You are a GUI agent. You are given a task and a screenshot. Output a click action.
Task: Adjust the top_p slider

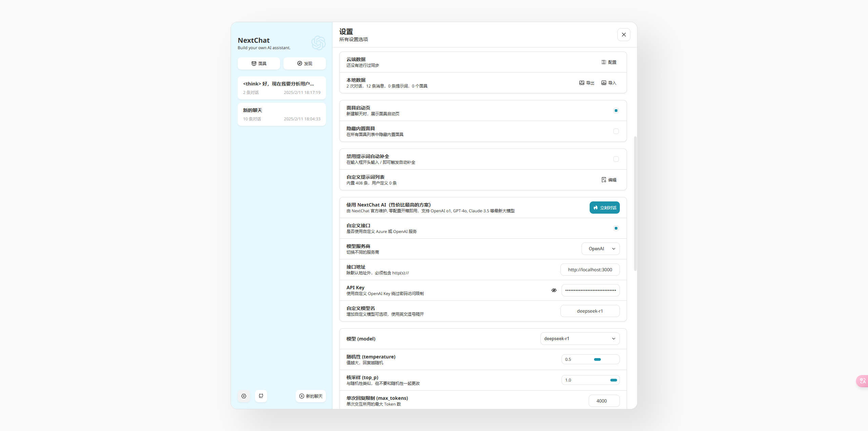614,380
